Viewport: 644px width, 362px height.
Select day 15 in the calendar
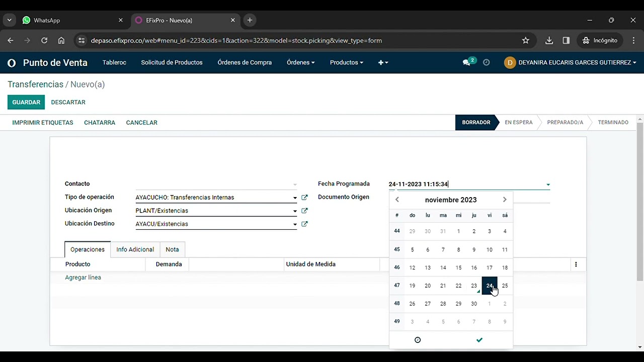tap(458, 267)
